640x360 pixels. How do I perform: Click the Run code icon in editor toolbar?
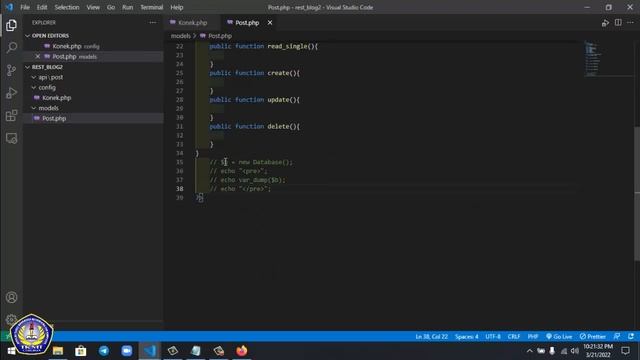pyautogui.click(x=605, y=23)
